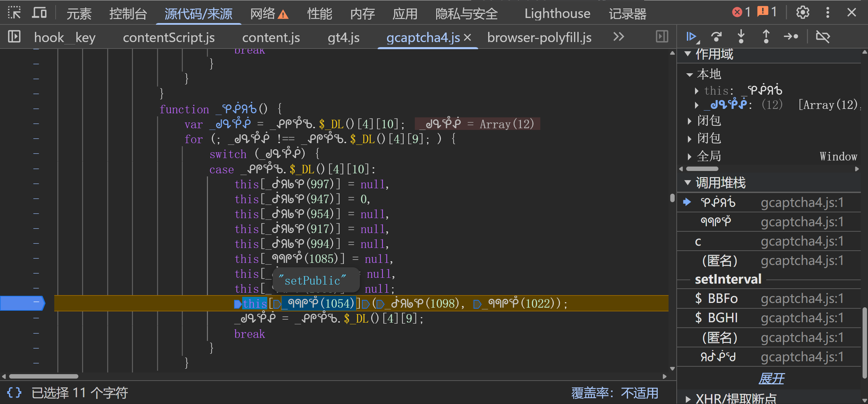Step over next function call
The width and height of the screenshot is (868, 404).
[x=716, y=36]
